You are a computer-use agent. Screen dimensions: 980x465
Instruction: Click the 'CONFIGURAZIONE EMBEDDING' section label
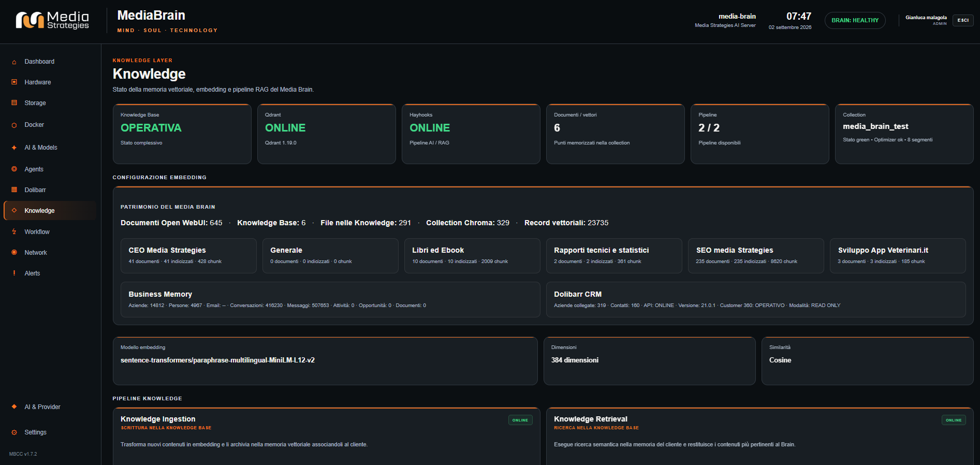click(x=159, y=178)
